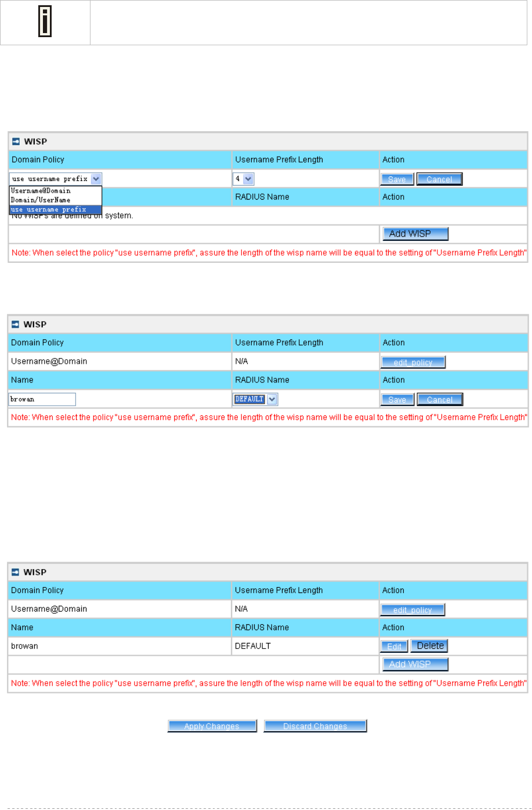This screenshot has height=810, width=532.
Task: Click edit policy in the second panel
Action: point(413,362)
